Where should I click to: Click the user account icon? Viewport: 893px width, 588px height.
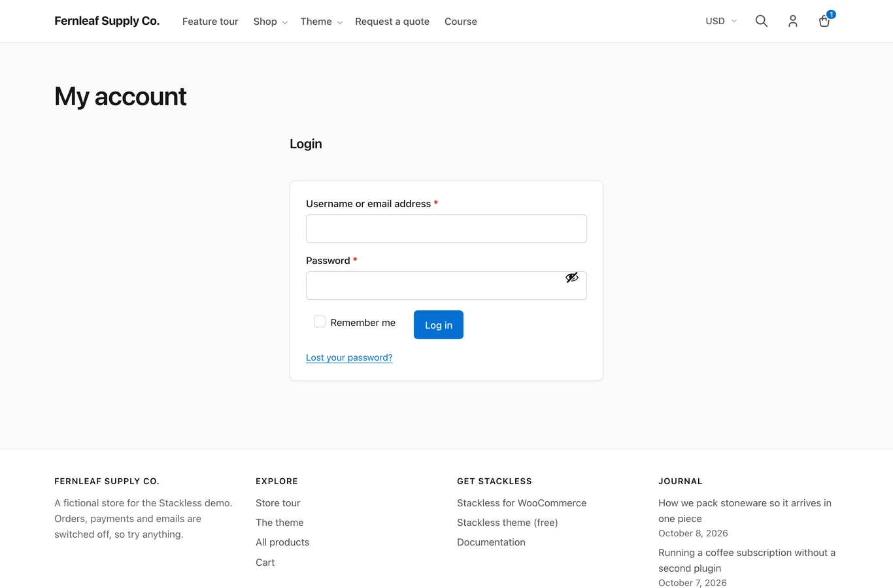tap(793, 21)
